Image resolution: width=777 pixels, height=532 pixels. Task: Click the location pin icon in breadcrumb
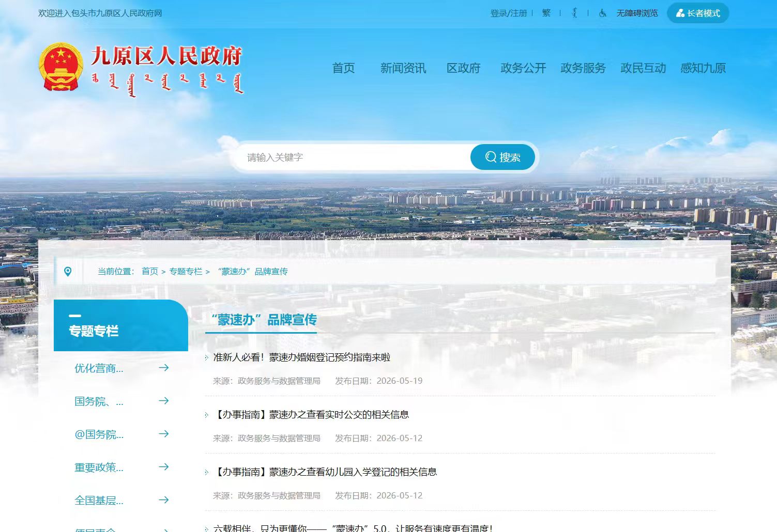(68, 272)
